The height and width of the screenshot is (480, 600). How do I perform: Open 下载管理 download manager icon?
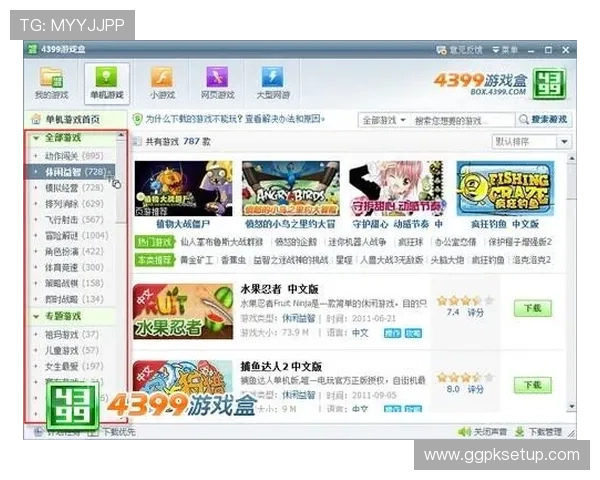[x=519, y=432]
